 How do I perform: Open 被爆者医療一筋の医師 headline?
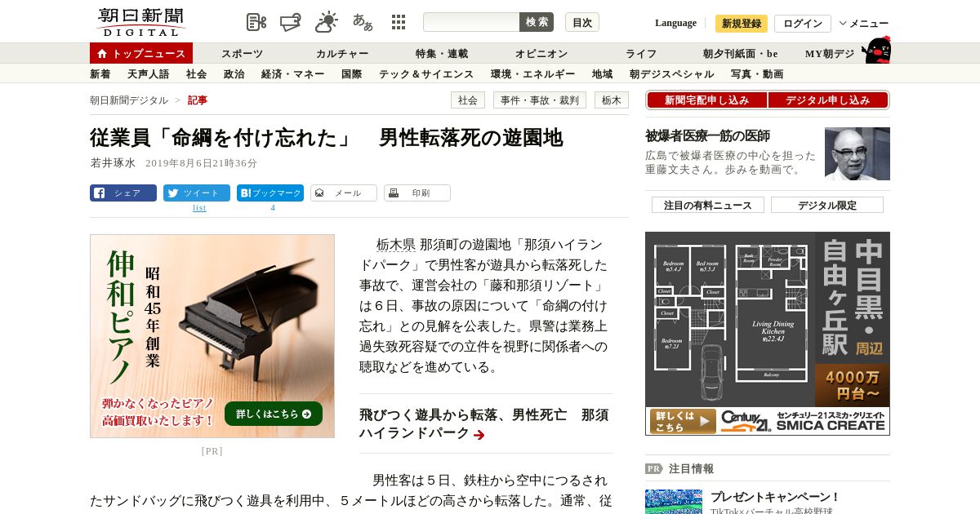[707, 136]
